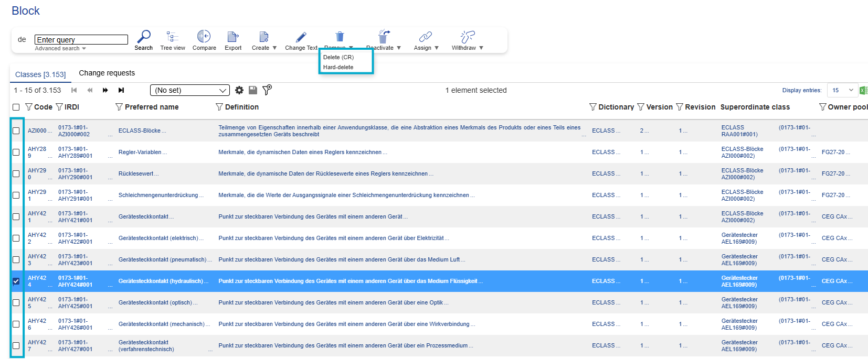The width and height of the screenshot is (868, 359).
Task: Click the Change Text pencil icon
Action: pyautogui.click(x=301, y=37)
